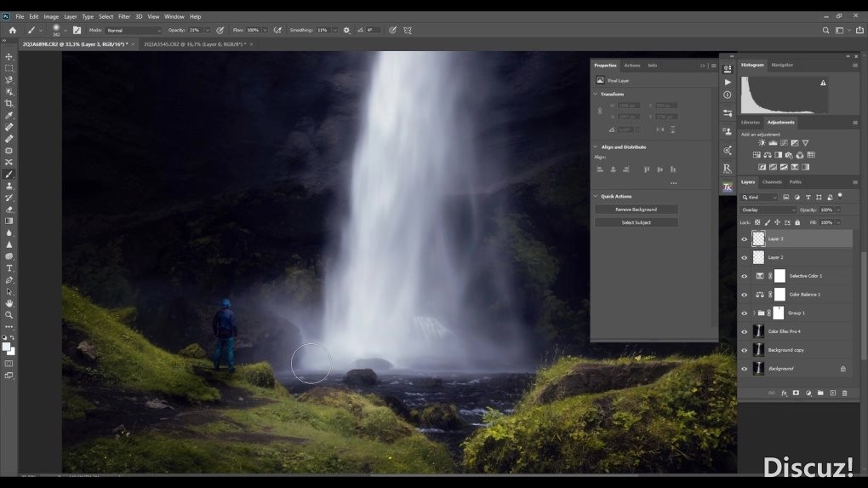The width and height of the screenshot is (868, 488).
Task: Switch to the Actions tab in Properties
Action: pos(631,66)
